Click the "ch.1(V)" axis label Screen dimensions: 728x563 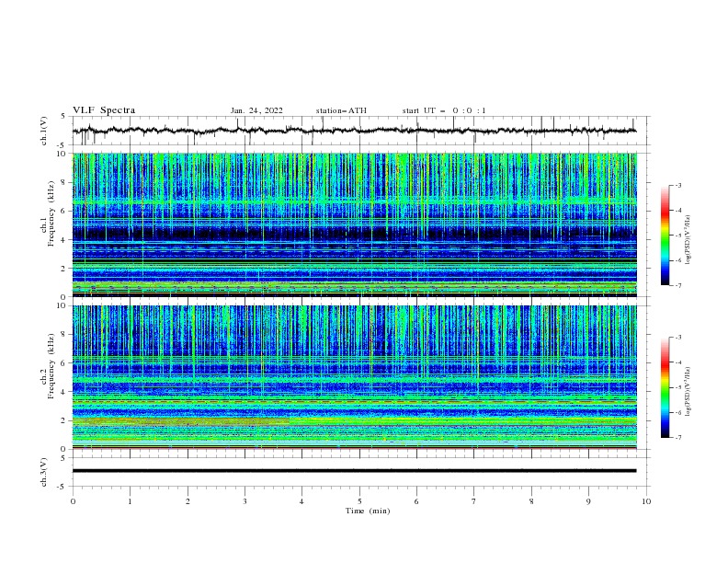click(44, 131)
